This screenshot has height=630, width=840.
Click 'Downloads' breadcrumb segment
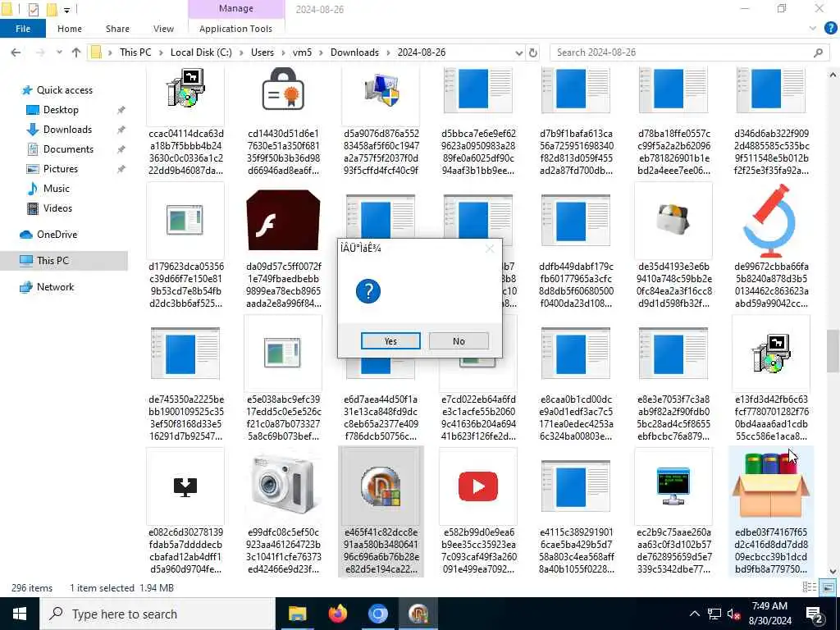pos(354,52)
